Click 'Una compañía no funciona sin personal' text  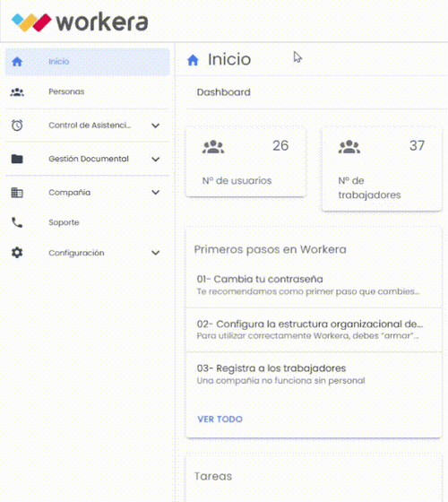(281, 381)
